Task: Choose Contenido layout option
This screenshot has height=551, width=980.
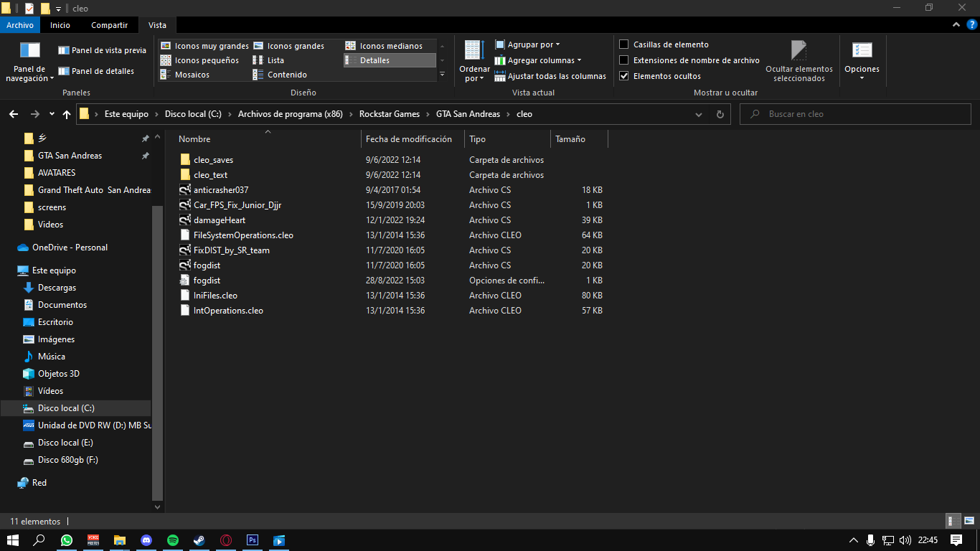Action: [x=280, y=75]
